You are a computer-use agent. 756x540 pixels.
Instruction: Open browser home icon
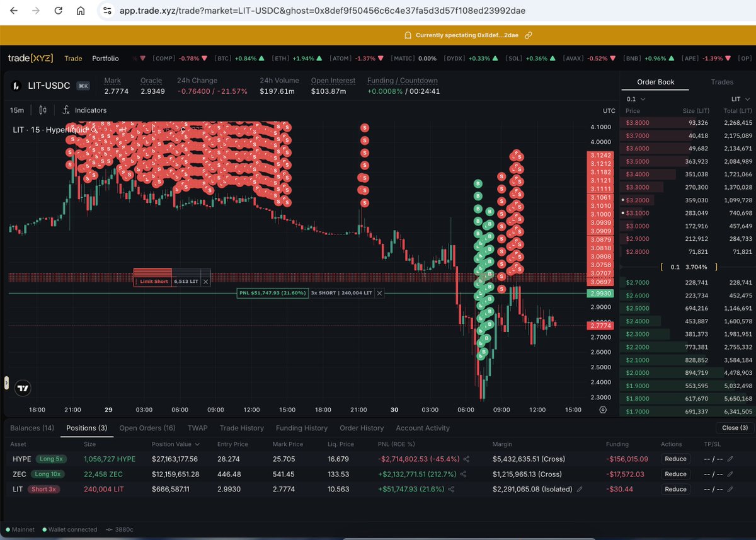pos(80,11)
